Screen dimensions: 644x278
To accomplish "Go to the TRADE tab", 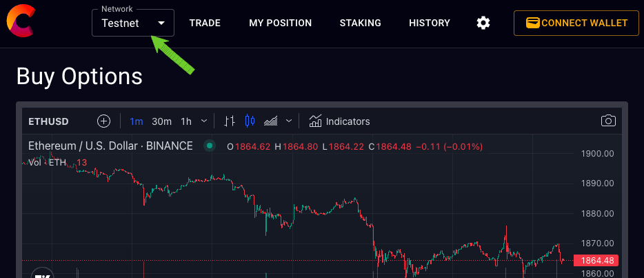I will (205, 23).
